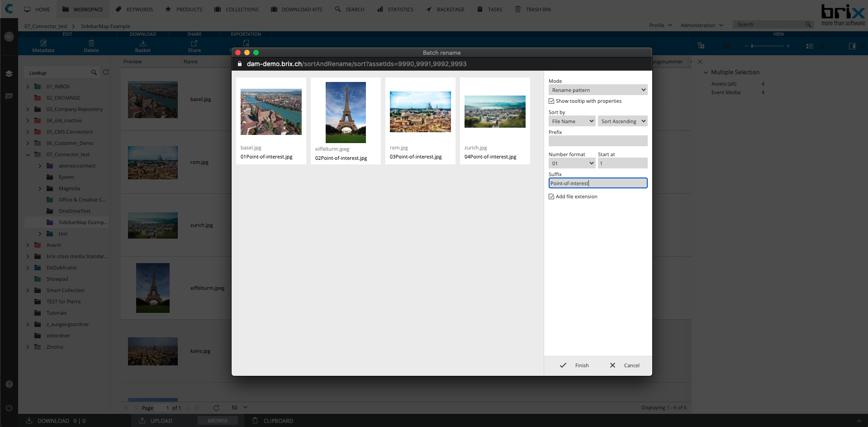Click the Lookup search magnifier icon
Image resolution: width=868 pixels, height=427 pixels.
click(x=94, y=72)
